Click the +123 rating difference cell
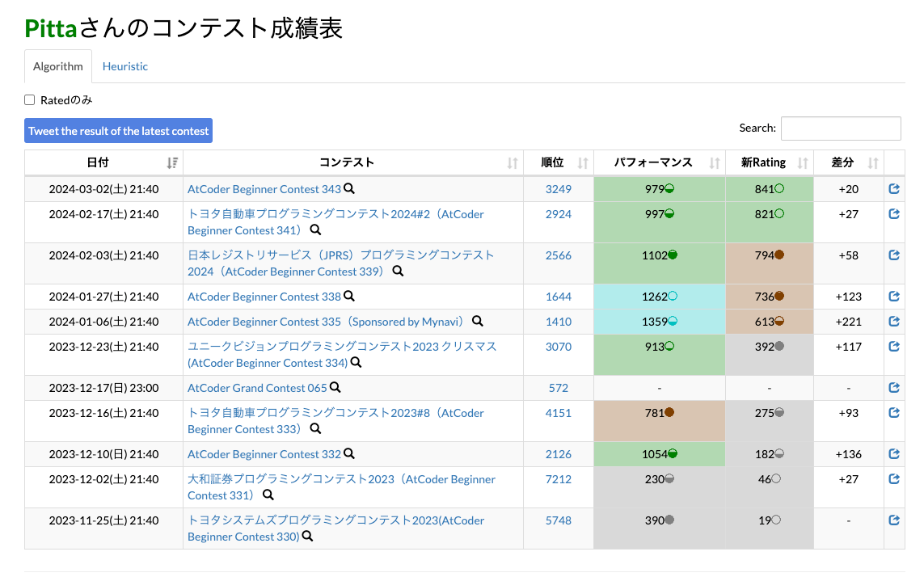The height and width of the screenshot is (577, 924). [x=849, y=297]
